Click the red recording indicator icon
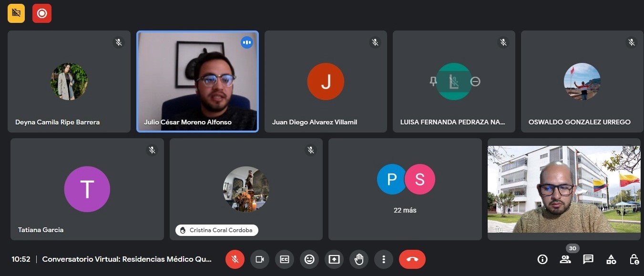The height and width of the screenshot is (276, 644). (42, 13)
